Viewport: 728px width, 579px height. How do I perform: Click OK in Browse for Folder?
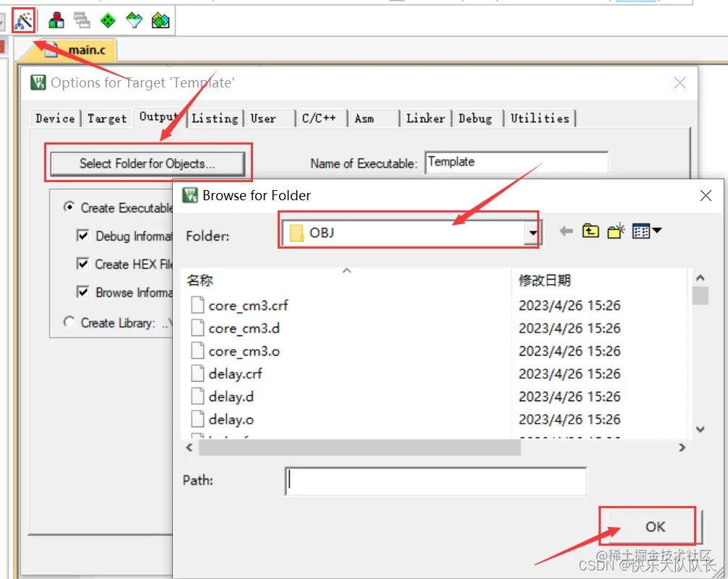coord(655,526)
